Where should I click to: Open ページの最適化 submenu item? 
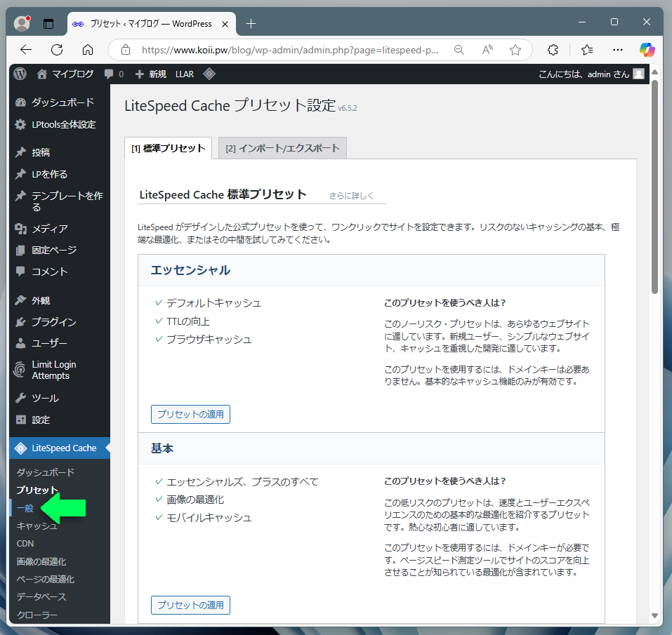point(46,580)
